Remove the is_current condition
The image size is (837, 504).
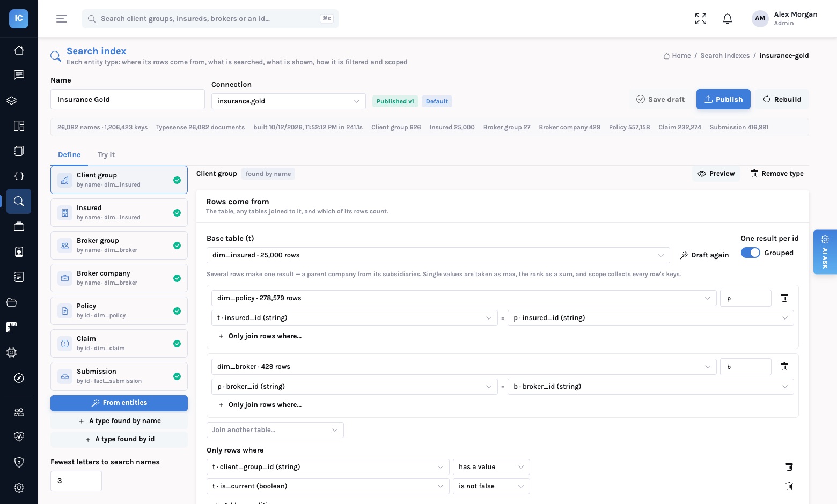coord(789,486)
